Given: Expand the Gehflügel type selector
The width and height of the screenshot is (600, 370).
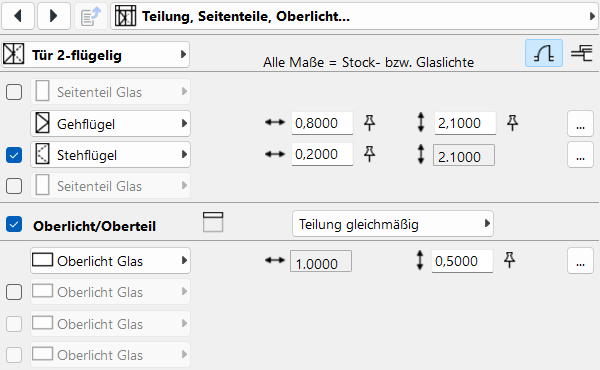Looking at the screenshot, I should click(x=111, y=124).
